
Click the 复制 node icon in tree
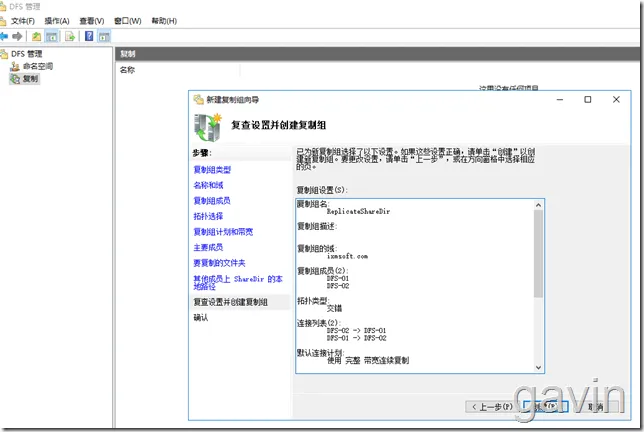pyautogui.click(x=15, y=78)
